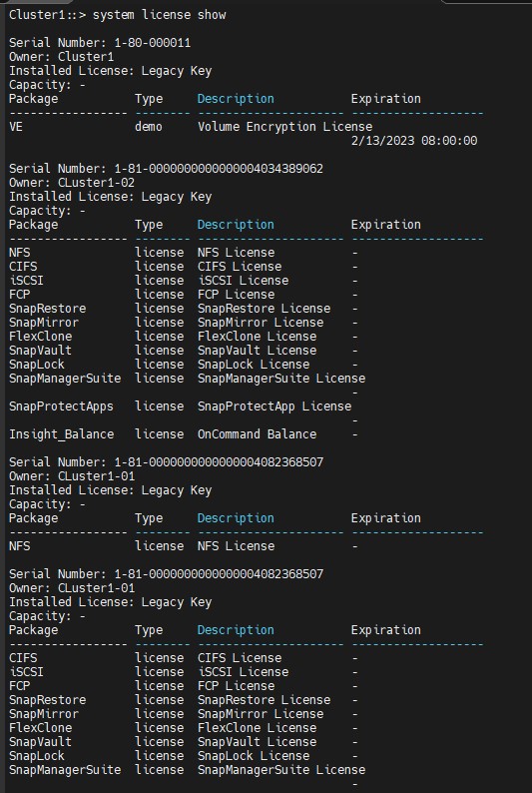Click the Insight_Balance package row
The width and height of the screenshot is (532, 793).
click(184, 433)
